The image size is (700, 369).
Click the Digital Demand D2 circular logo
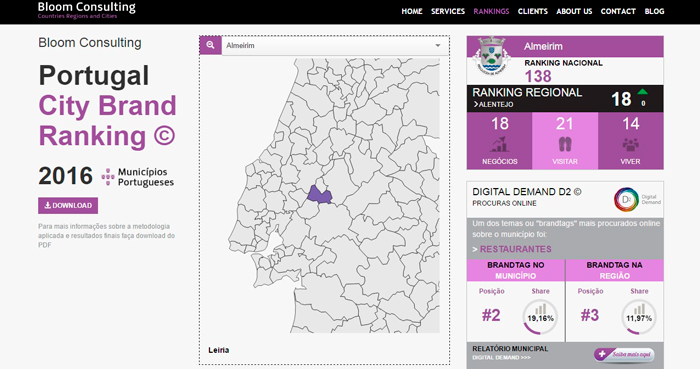point(626,199)
